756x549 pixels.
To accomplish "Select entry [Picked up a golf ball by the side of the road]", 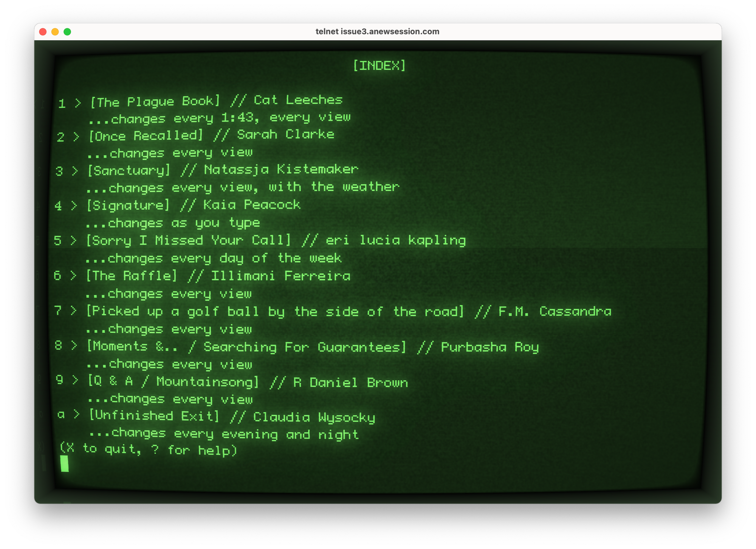I will click(x=275, y=311).
